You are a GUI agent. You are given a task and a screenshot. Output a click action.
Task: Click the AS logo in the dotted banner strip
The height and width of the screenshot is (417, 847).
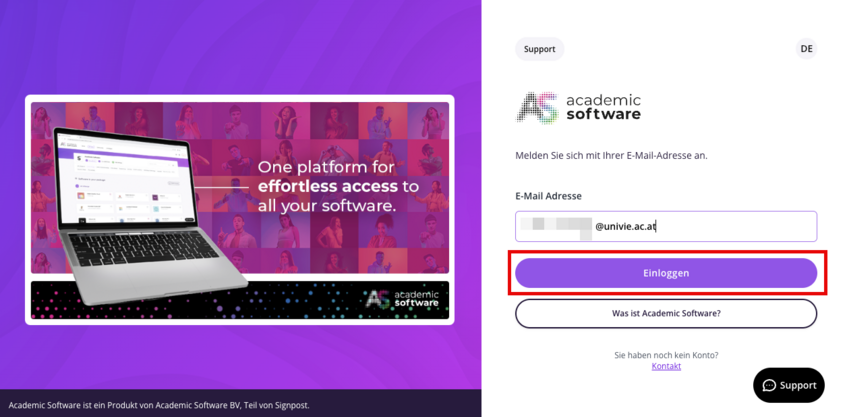tap(402, 299)
